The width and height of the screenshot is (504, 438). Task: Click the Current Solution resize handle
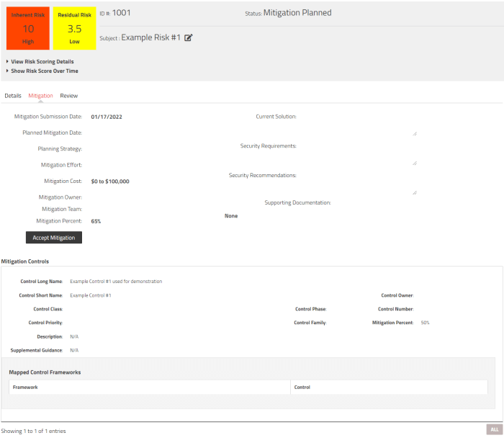point(414,133)
